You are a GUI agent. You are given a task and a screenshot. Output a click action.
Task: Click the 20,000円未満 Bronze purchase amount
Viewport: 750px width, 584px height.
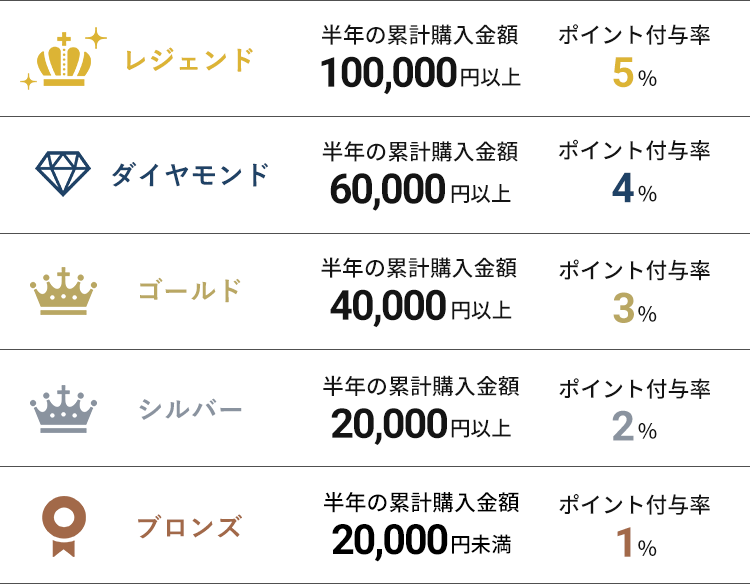point(420,541)
